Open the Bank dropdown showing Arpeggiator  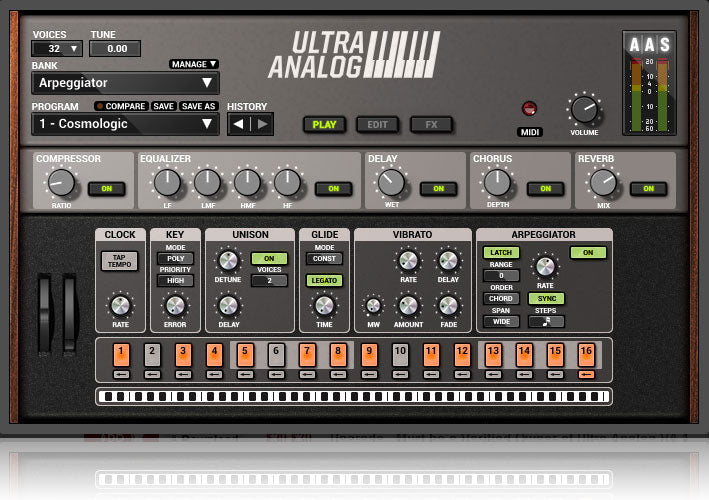(x=125, y=83)
